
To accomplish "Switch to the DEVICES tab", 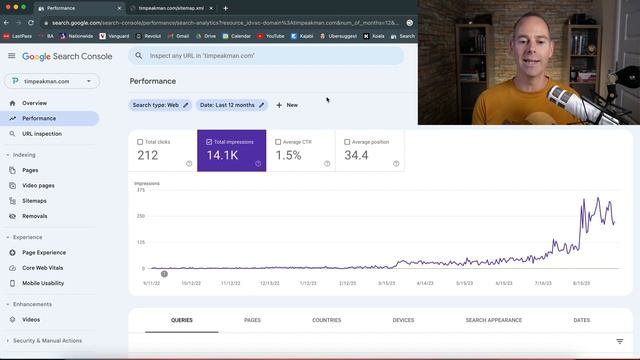I will coord(403,320).
